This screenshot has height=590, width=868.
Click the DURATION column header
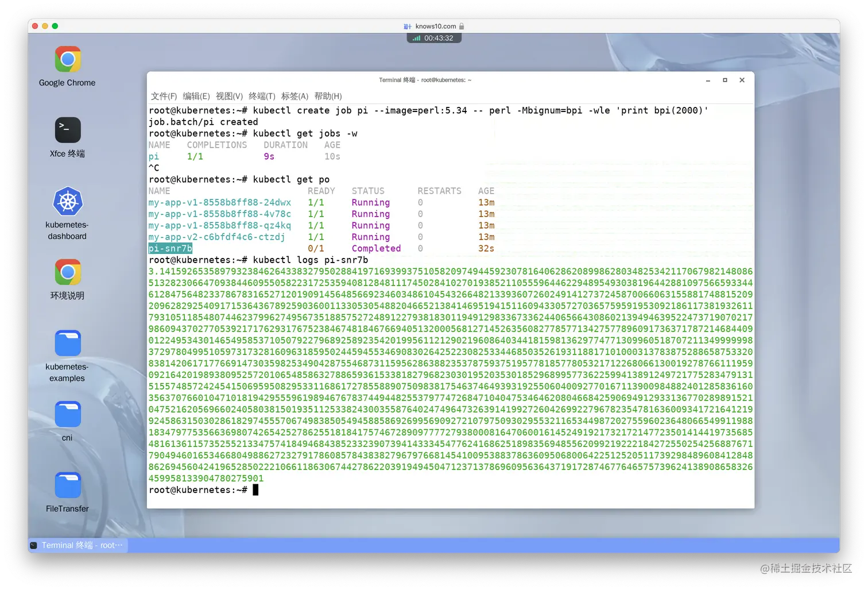(286, 145)
